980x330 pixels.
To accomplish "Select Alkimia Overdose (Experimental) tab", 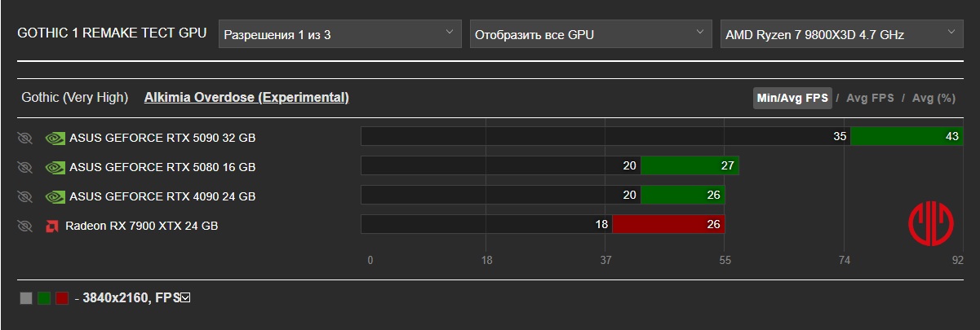I will (x=246, y=97).
